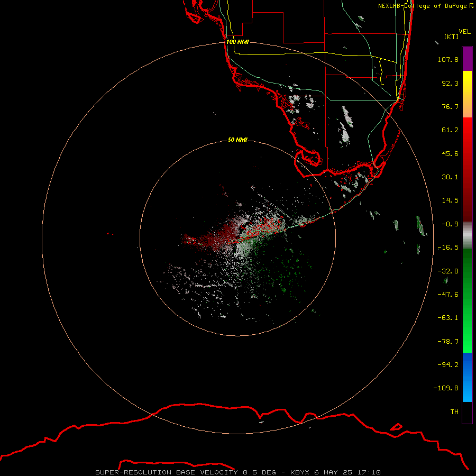Click the -16.5 velocity scale value
Image resolution: width=476 pixels, height=476 pixels.
(x=448, y=248)
